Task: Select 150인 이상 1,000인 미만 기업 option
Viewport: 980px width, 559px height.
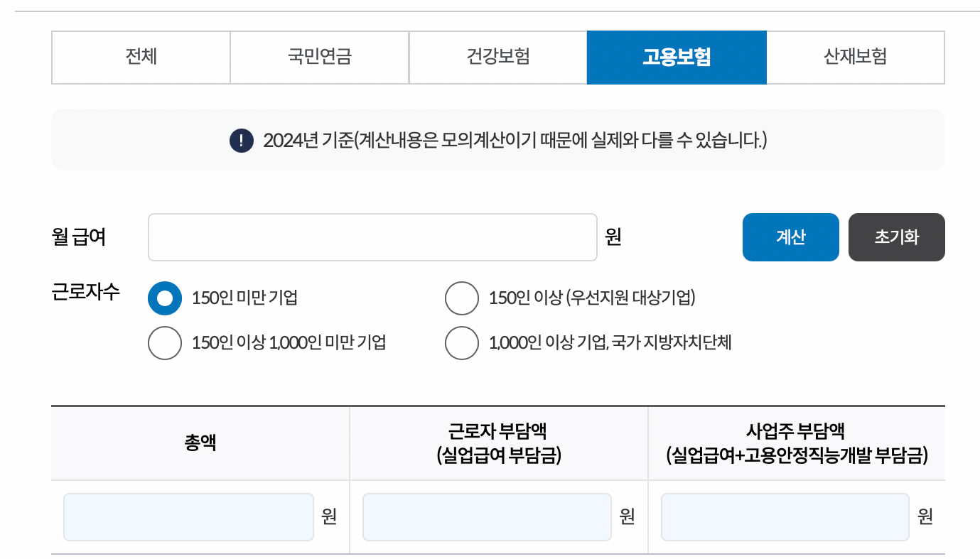Action: tap(165, 343)
